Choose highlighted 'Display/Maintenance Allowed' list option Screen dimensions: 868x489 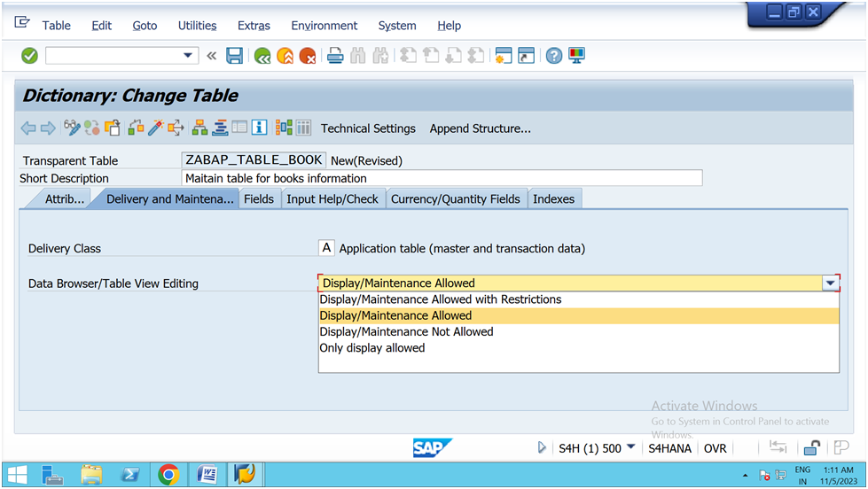point(578,316)
